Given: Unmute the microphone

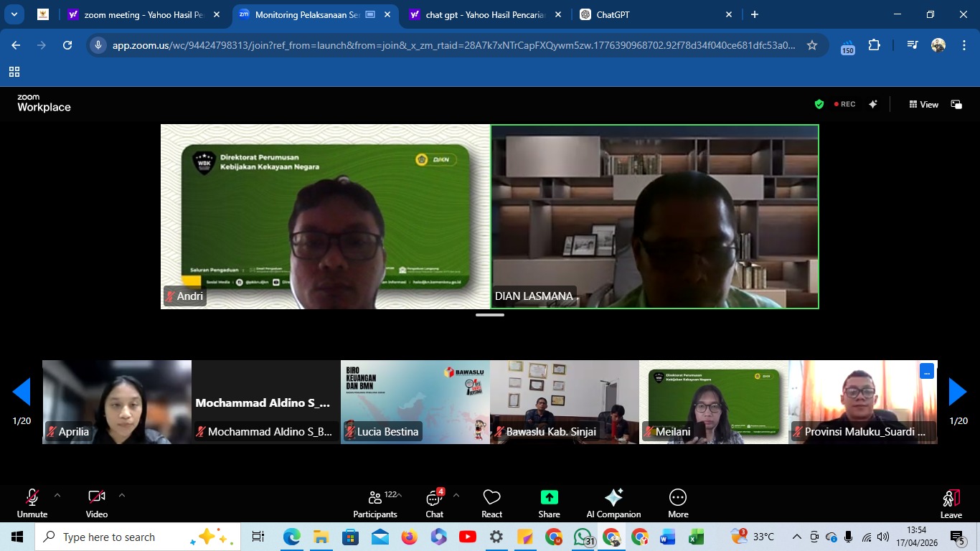Looking at the screenshot, I should click(x=32, y=504).
